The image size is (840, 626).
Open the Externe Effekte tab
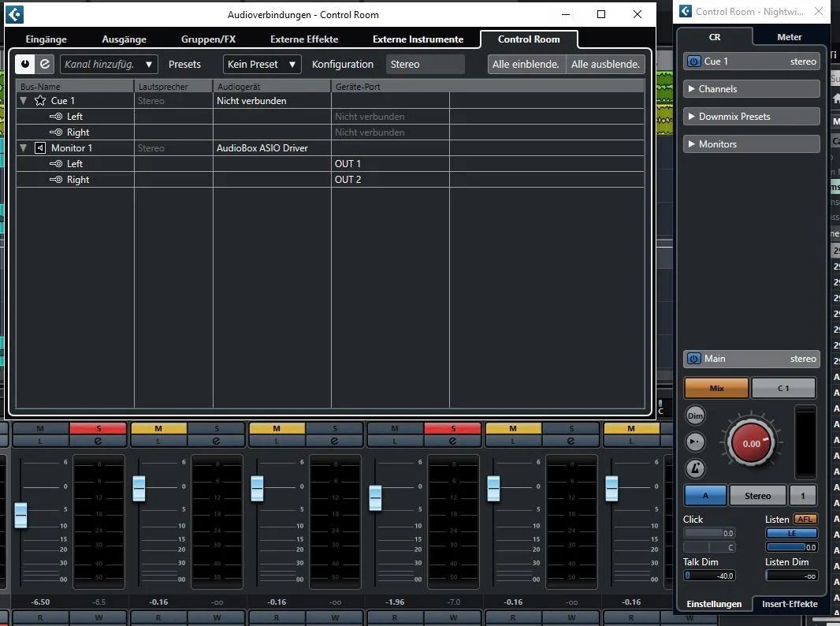click(304, 39)
